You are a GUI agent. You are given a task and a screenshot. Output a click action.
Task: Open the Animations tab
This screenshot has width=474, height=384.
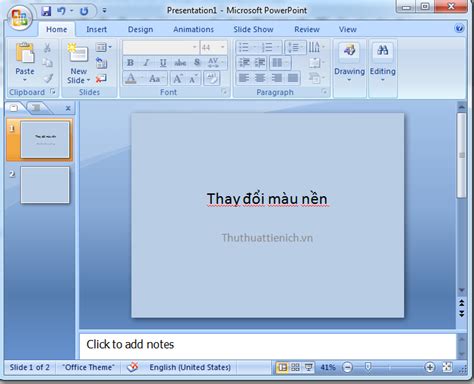(193, 29)
